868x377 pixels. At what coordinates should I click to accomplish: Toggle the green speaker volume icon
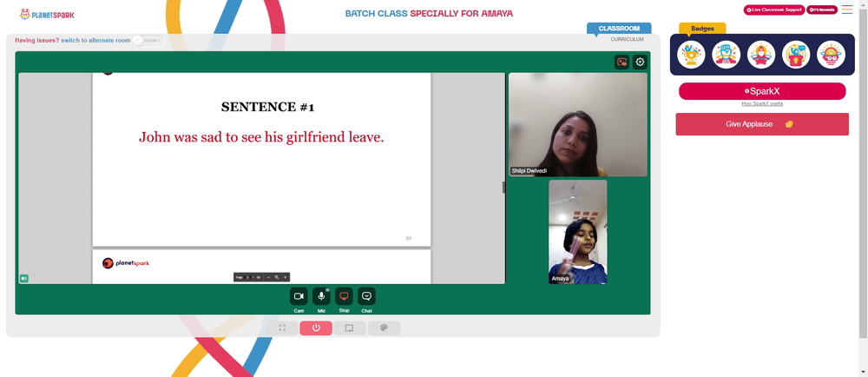pos(23,279)
